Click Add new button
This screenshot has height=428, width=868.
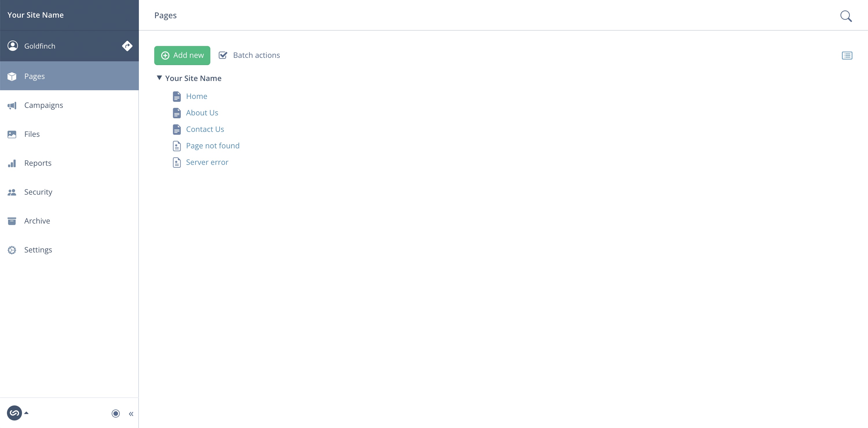point(182,55)
